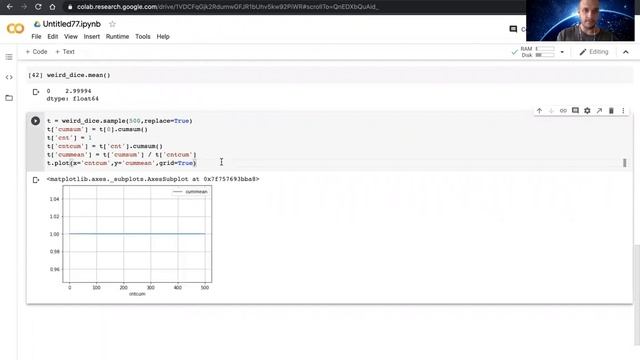Add a new Text cell
The height and width of the screenshot is (360, 640).
(65, 52)
